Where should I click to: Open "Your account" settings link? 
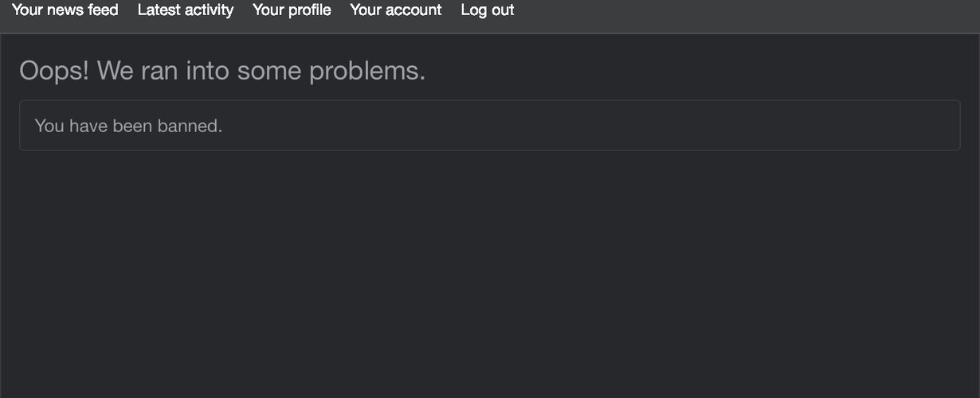(x=396, y=10)
